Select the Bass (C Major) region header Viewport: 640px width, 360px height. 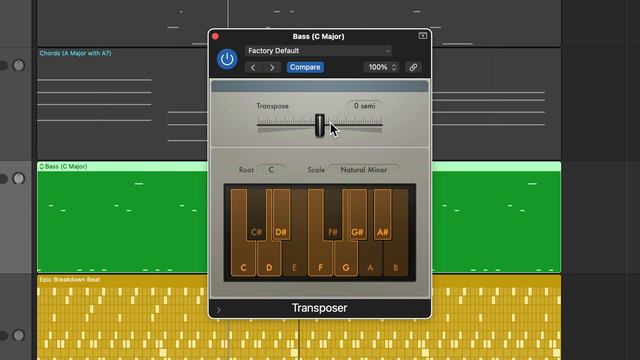122,167
